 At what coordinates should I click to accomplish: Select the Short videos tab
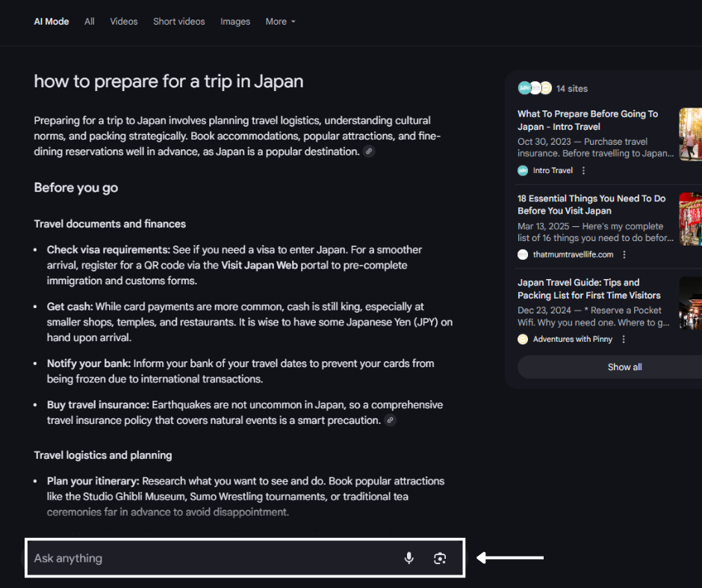coord(179,22)
